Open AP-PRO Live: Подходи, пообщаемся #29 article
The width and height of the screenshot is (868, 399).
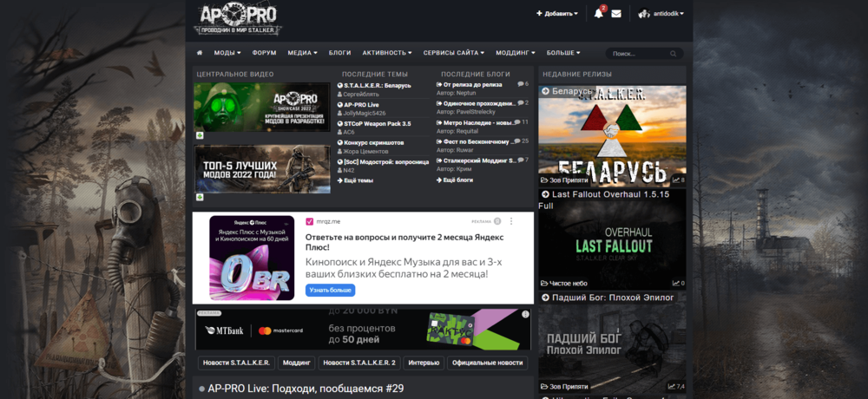coord(306,389)
